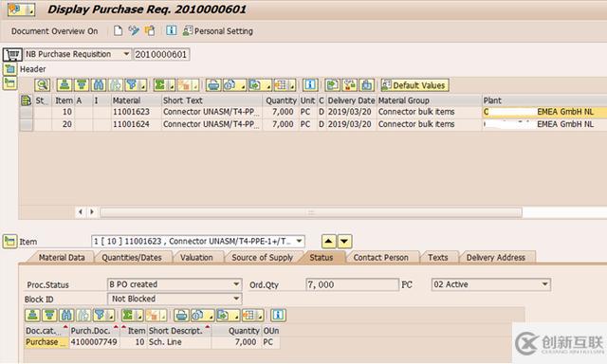Click material number 11001624
The height and width of the screenshot is (364, 607).
[x=131, y=124]
